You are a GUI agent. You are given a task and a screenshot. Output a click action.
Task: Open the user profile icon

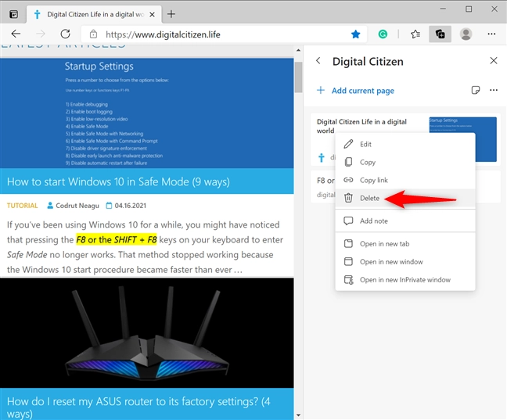tap(466, 34)
